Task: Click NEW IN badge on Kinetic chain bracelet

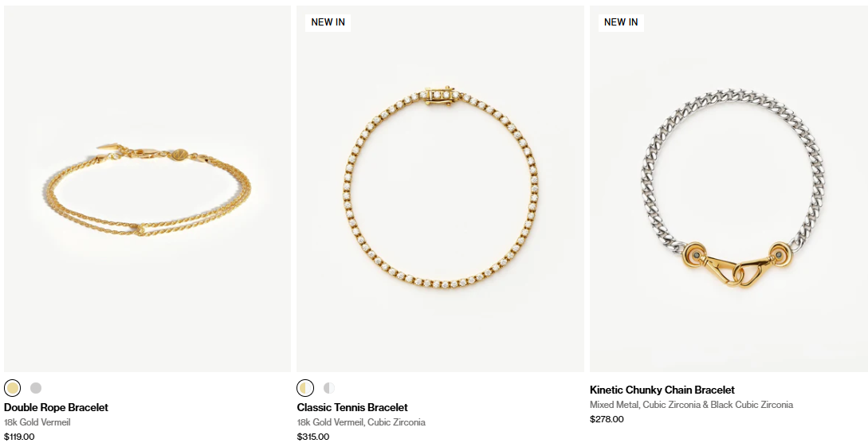Action: coord(621,22)
